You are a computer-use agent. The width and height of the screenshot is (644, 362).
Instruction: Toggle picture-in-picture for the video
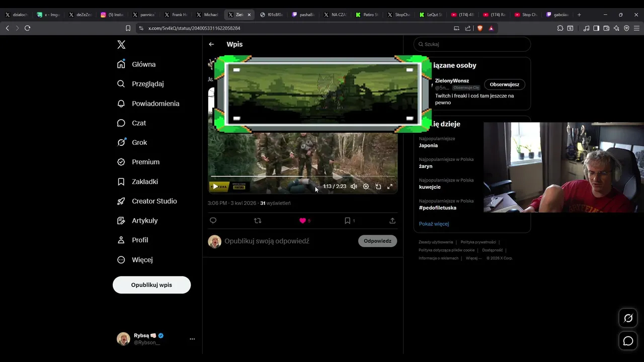(378, 187)
